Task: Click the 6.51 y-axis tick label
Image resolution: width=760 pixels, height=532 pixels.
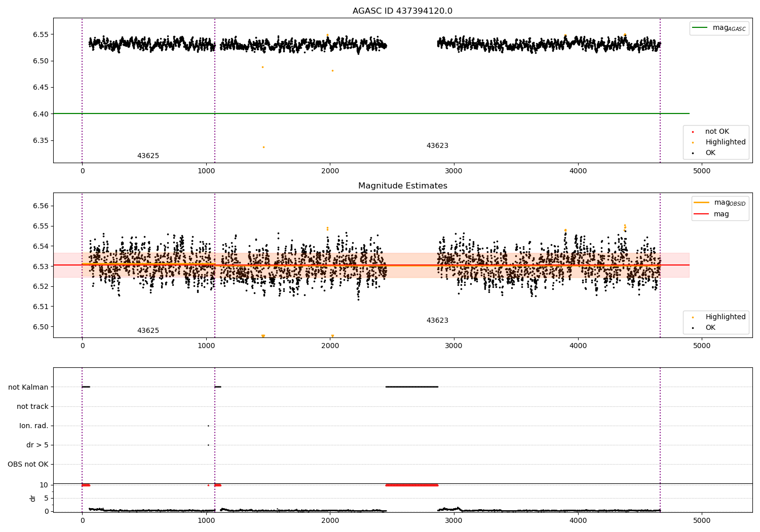Action: [x=41, y=307]
